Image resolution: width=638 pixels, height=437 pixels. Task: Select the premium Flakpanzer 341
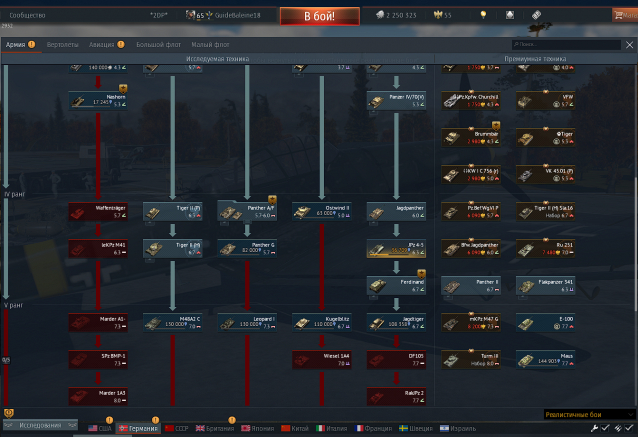pos(546,286)
